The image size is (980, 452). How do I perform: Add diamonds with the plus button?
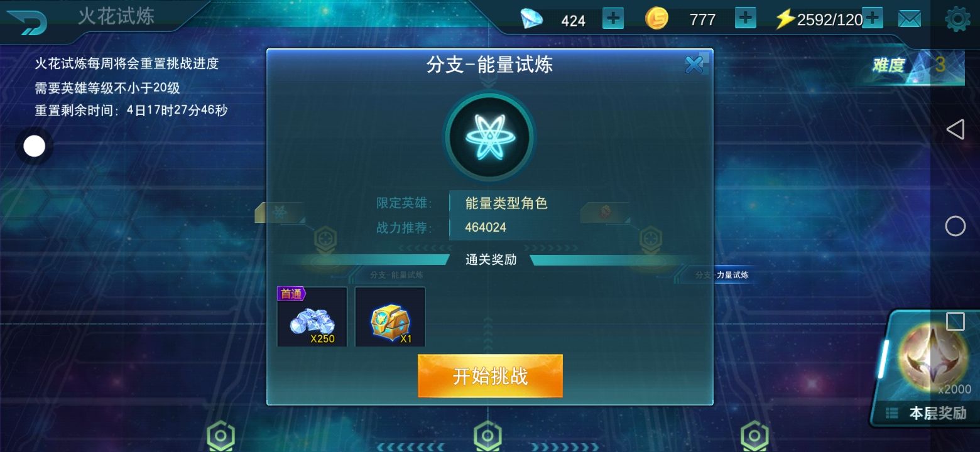[x=613, y=19]
